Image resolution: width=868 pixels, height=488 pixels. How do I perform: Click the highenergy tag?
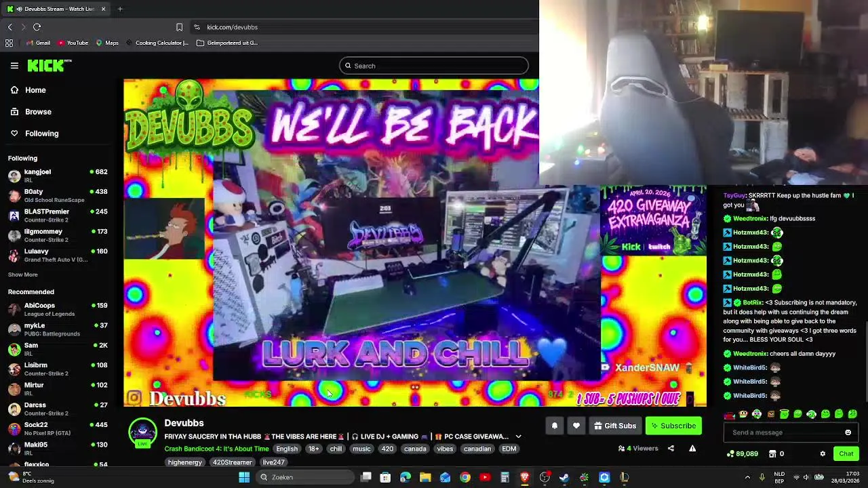click(x=185, y=462)
